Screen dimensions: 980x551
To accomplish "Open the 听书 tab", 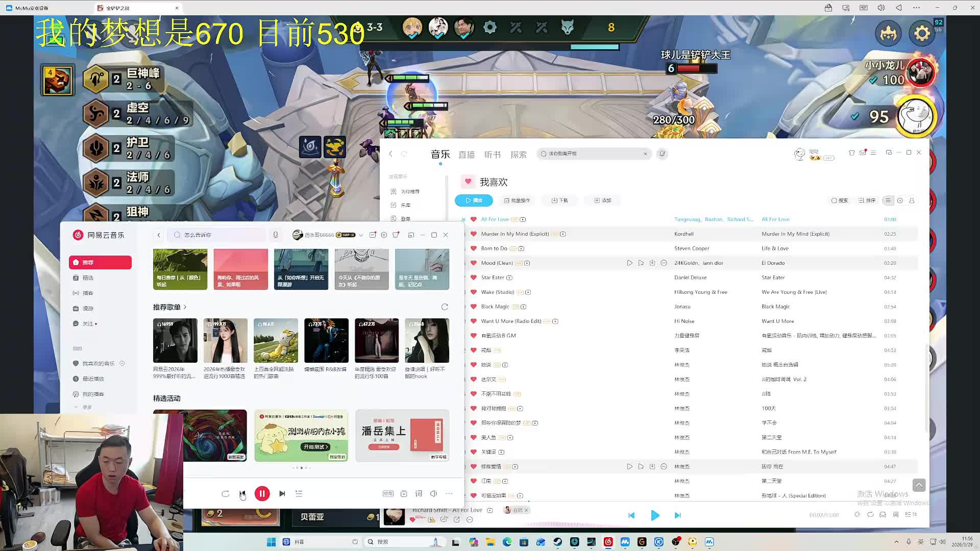I will tap(492, 155).
